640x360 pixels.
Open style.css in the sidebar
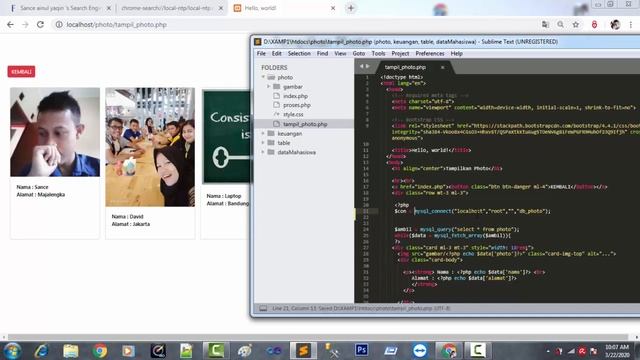coord(293,115)
